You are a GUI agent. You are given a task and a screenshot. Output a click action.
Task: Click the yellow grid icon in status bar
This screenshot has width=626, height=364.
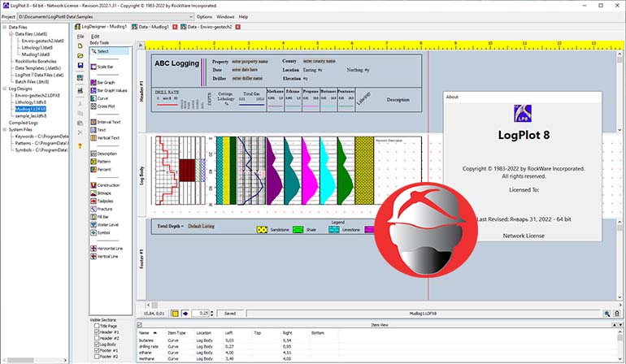pos(175,314)
